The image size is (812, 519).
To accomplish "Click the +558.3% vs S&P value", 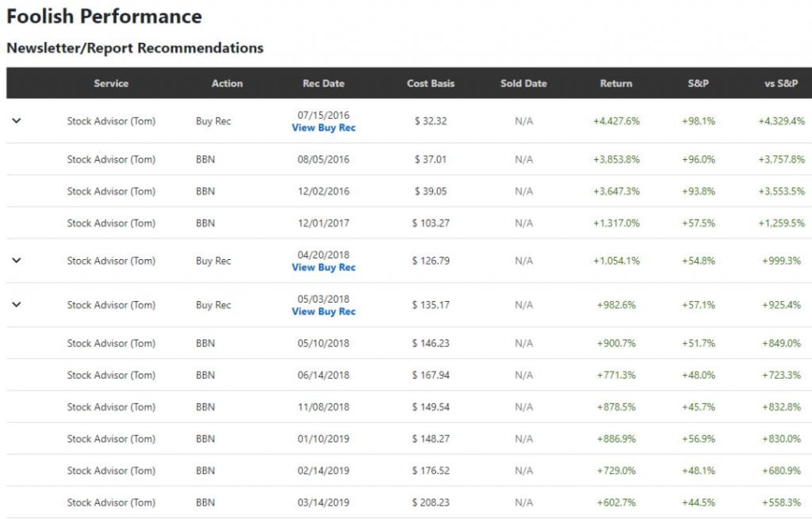I will [781, 502].
